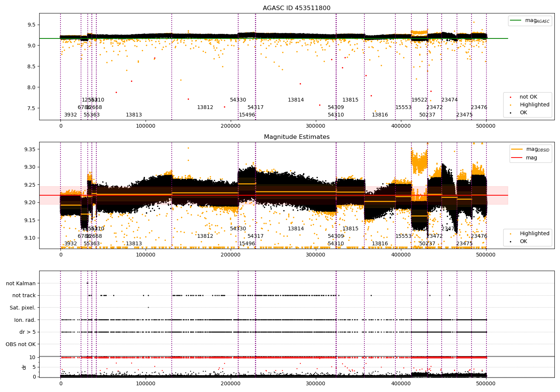Click the 100000 x-axis tick in the top plot
The width and height of the screenshot is (560, 392).
(x=146, y=126)
